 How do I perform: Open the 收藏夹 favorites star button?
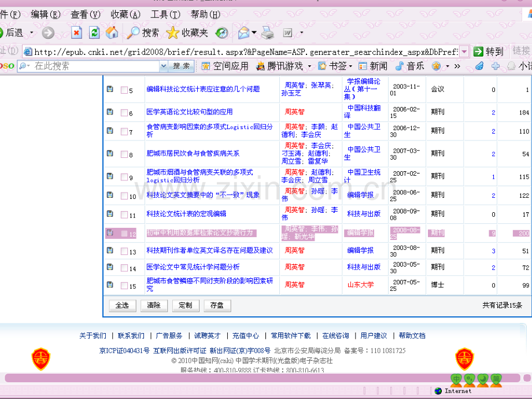coord(187,33)
